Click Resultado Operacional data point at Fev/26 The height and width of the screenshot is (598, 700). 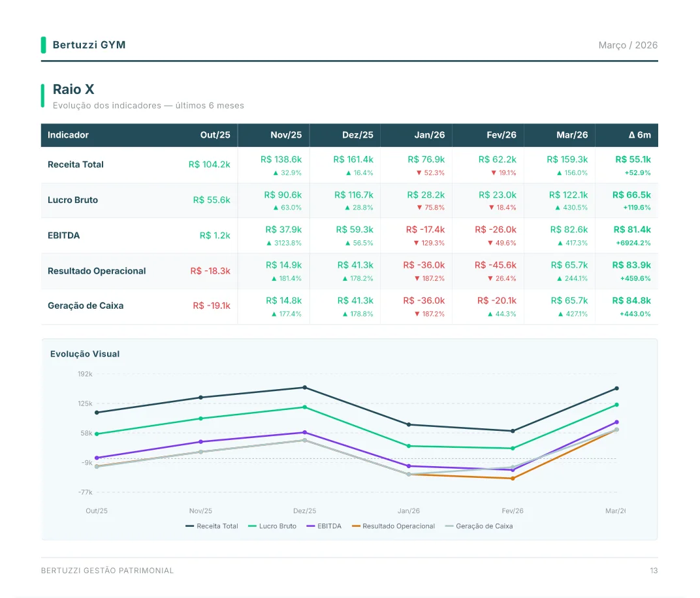pyautogui.click(x=513, y=479)
